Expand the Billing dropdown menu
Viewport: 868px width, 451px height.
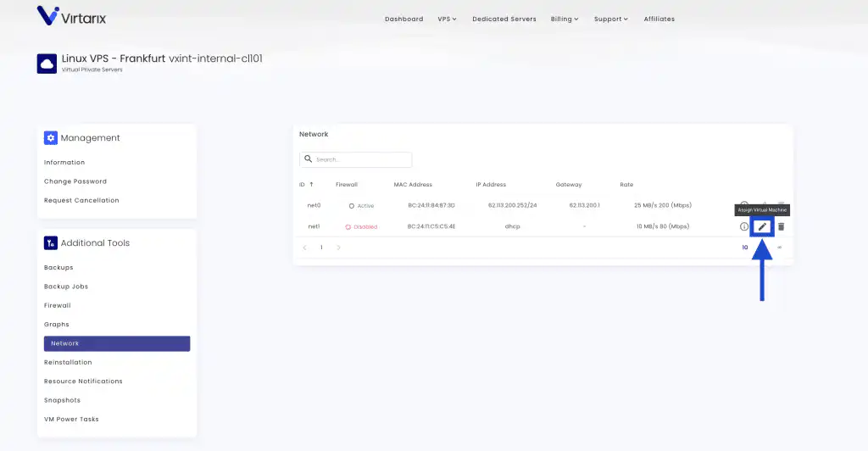[565, 19]
